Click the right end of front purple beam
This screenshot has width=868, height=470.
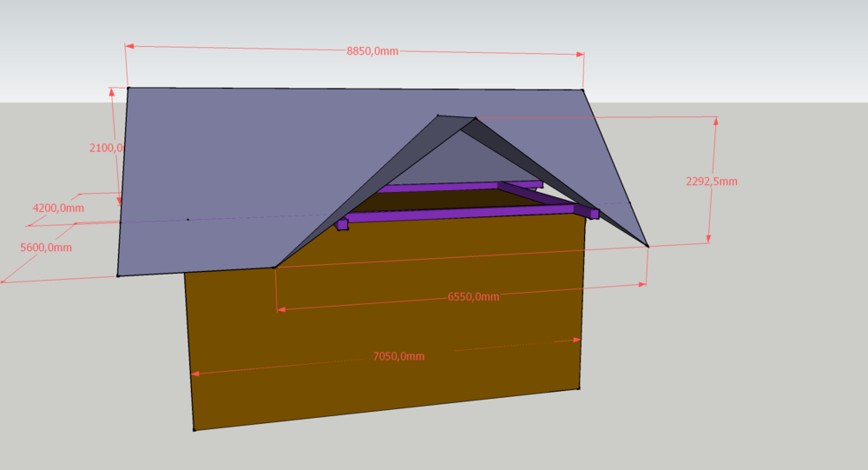pos(594,213)
